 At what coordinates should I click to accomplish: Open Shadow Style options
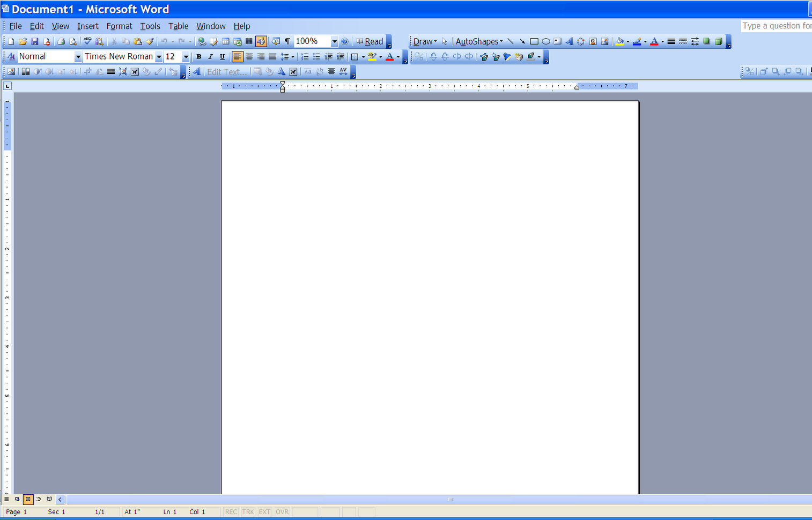pos(707,41)
